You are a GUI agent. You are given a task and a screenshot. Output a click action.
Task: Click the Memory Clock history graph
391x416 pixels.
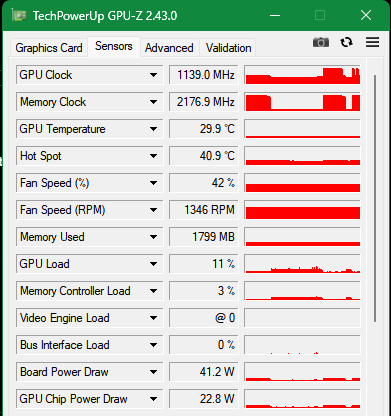coord(302,102)
